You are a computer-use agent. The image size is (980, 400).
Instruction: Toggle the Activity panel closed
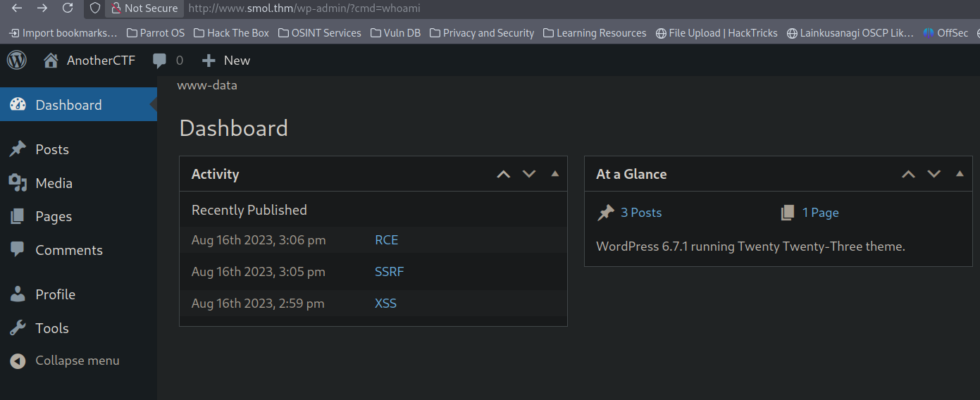pos(554,174)
